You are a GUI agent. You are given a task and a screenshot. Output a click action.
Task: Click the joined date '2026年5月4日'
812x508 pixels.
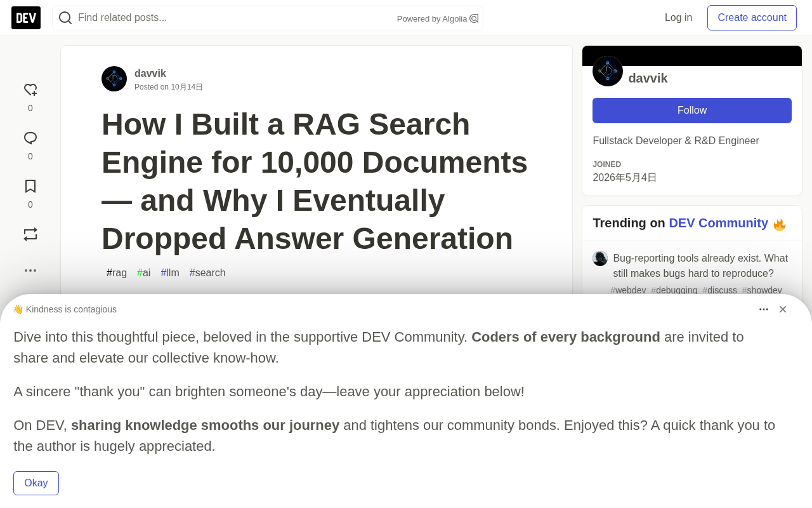[x=625, y=178]
